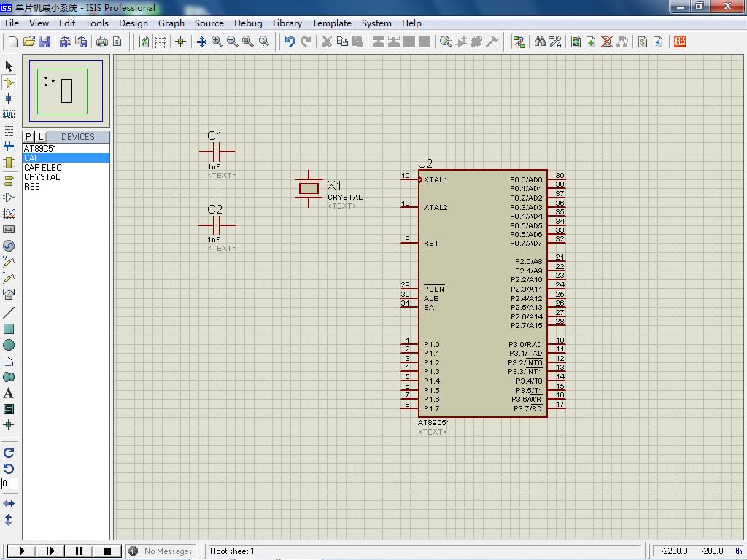The width and height of the screenshot is (747, 560).
Task: Click the rotation angle input field
Action: click(x=9, y=483)
